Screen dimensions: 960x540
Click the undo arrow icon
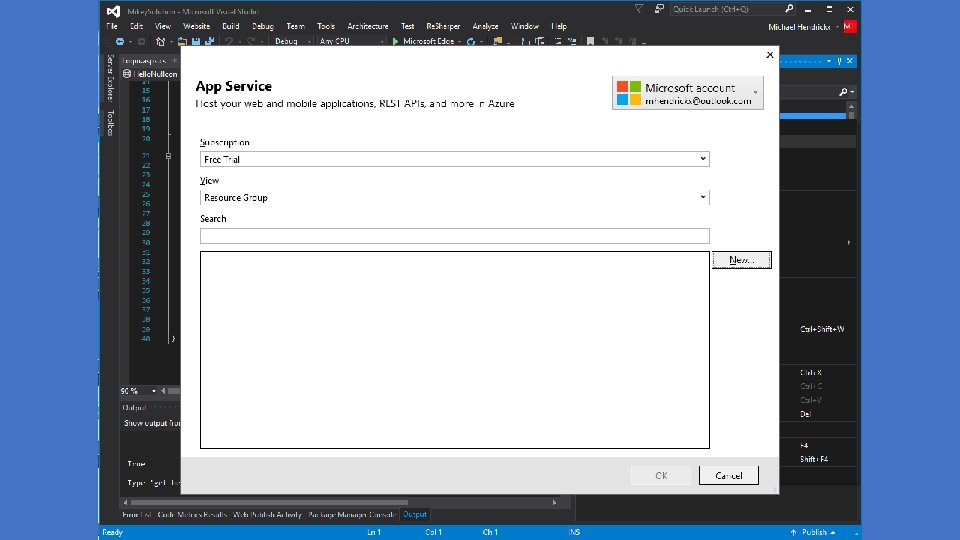coord(229,42)
